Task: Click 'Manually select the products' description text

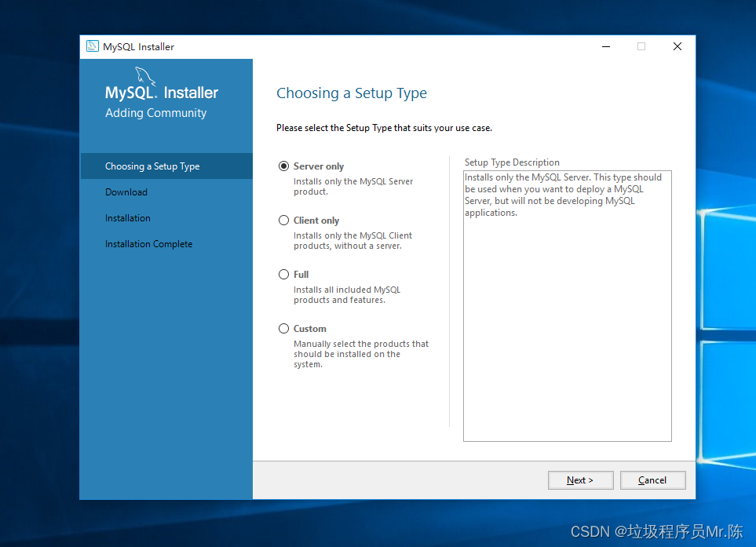Action: [361, 354]
